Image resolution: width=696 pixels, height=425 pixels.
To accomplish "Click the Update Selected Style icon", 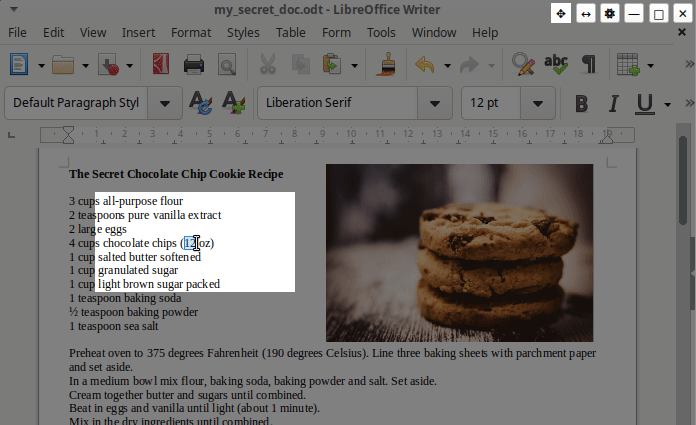I will pyautogui.click(x=200, y=103).
